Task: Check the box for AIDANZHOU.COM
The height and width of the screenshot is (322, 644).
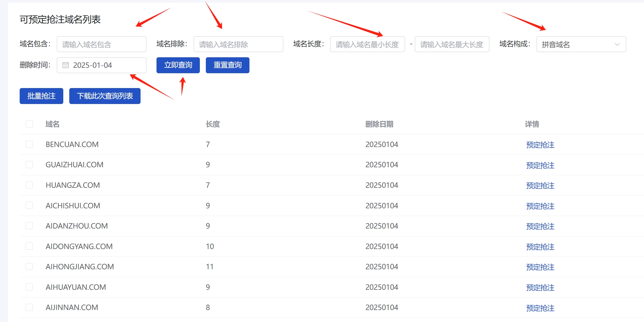Action: (x=29, y=226)
